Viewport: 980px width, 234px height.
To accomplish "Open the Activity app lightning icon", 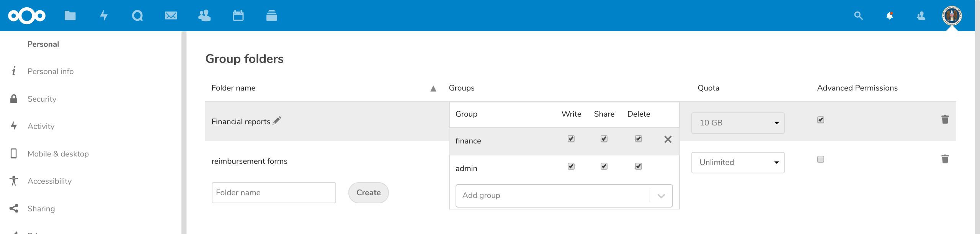I will [104, 16].
